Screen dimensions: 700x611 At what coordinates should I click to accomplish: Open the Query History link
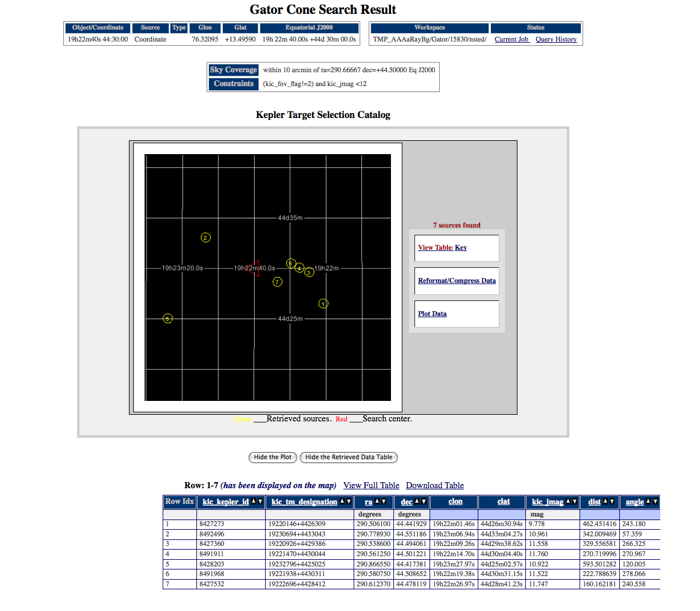556,39
